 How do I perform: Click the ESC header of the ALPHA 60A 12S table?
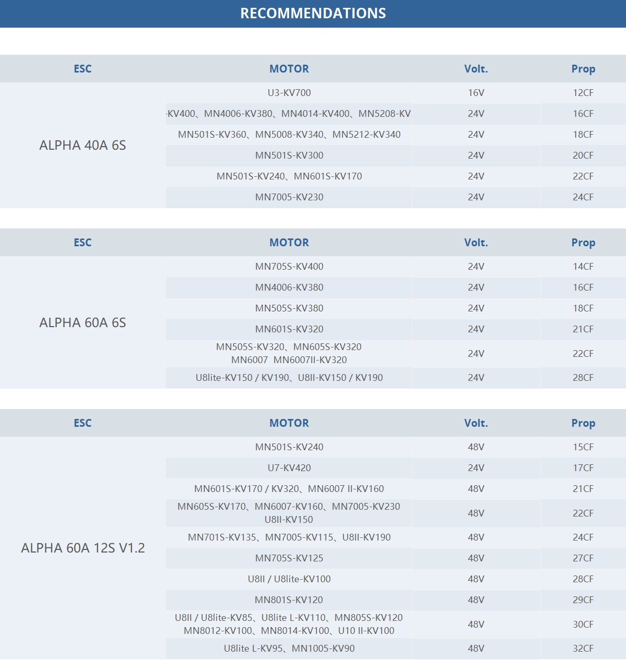82,423
